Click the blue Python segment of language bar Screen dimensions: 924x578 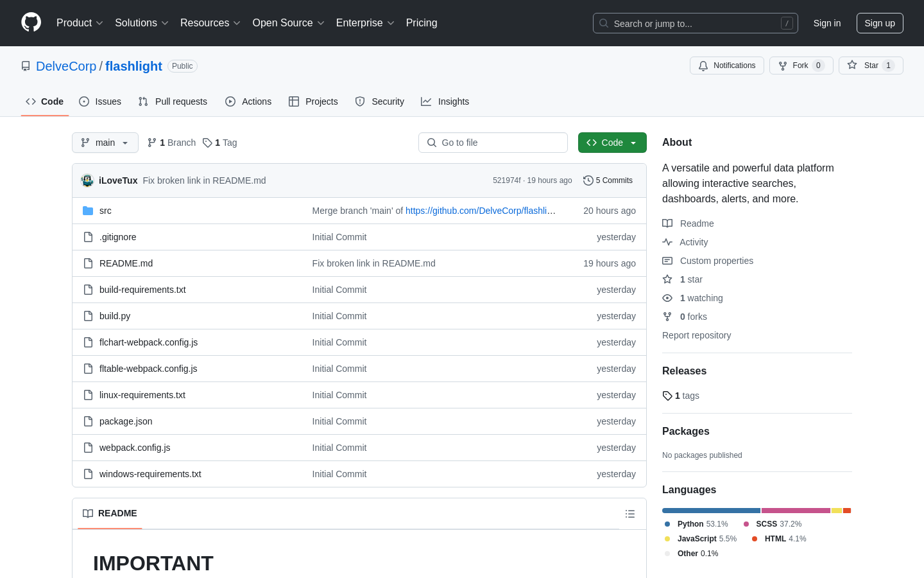pos(711,511)
